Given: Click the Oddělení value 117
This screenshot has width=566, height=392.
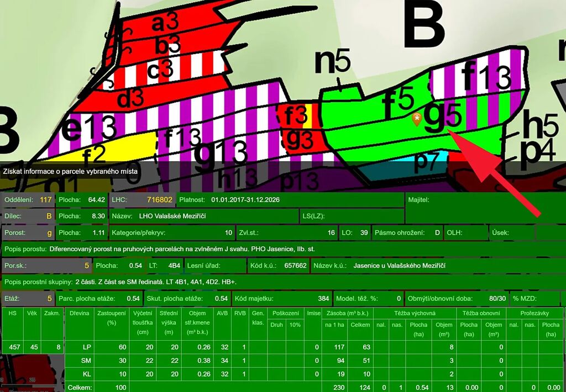Looking at the screenshot, I should point(45,200).
